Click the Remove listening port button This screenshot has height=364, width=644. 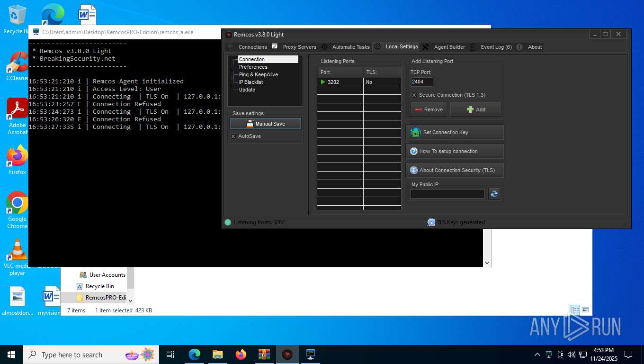[429, 109]
